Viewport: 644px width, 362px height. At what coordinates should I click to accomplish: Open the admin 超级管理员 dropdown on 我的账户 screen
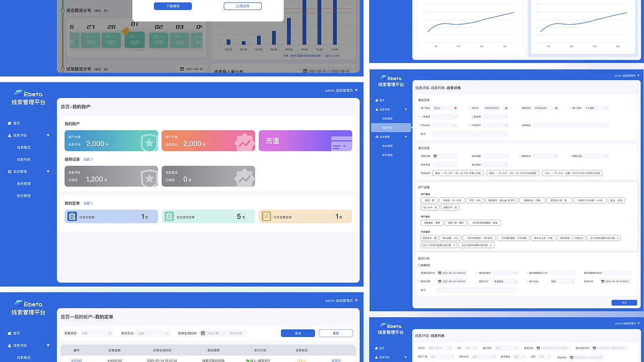click(342, 90)
